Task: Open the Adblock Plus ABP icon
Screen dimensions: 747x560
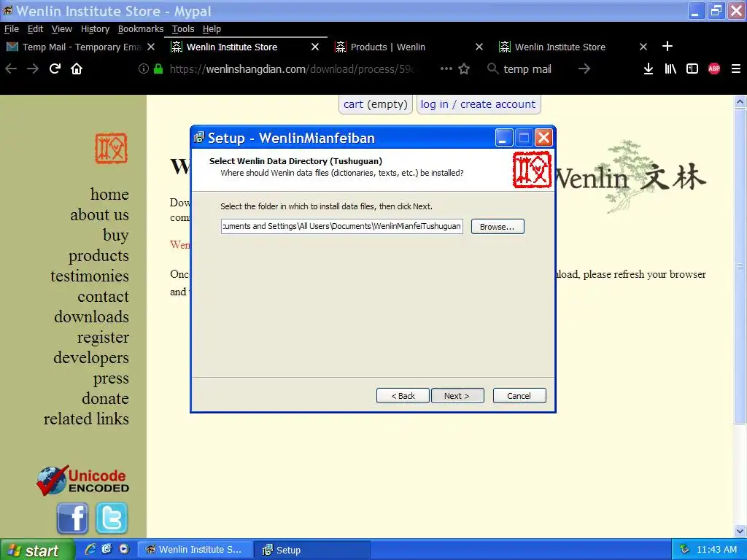Action: pos(714,69)
